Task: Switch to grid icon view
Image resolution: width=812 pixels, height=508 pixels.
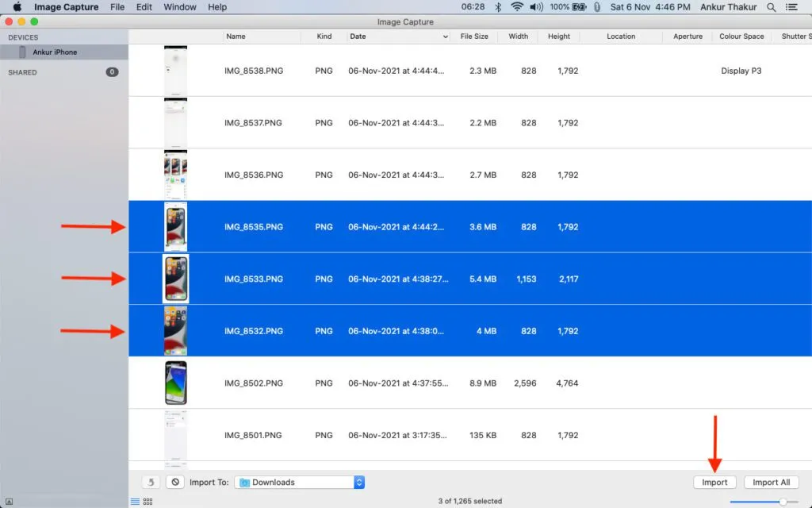Action: 147,502
